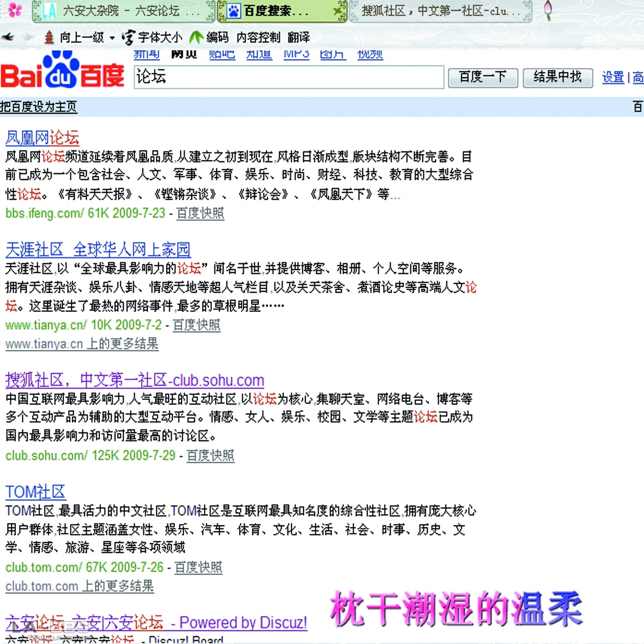644x644 pixels.
Task: Open 天涯社区 全球华人网上家园 result
Action: (x=98, y=250)
